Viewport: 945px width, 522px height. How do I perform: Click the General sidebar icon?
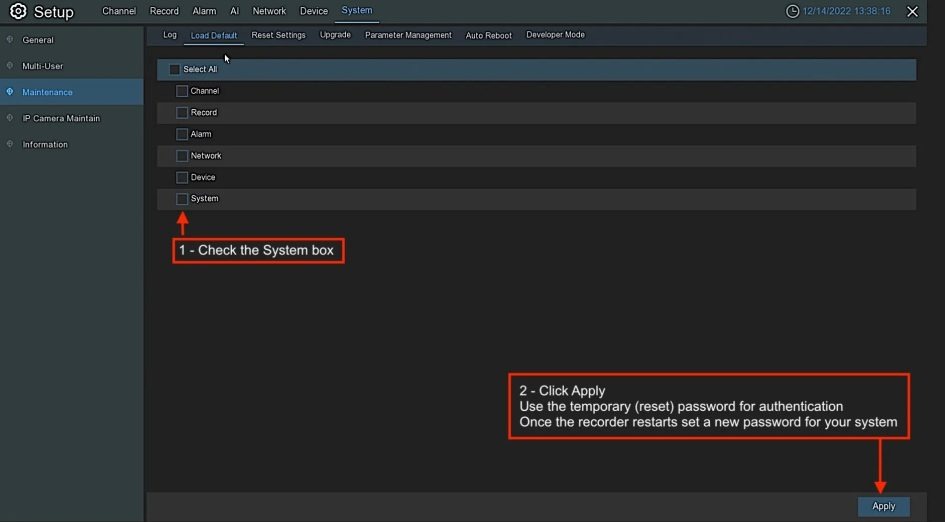click(10, 40)
